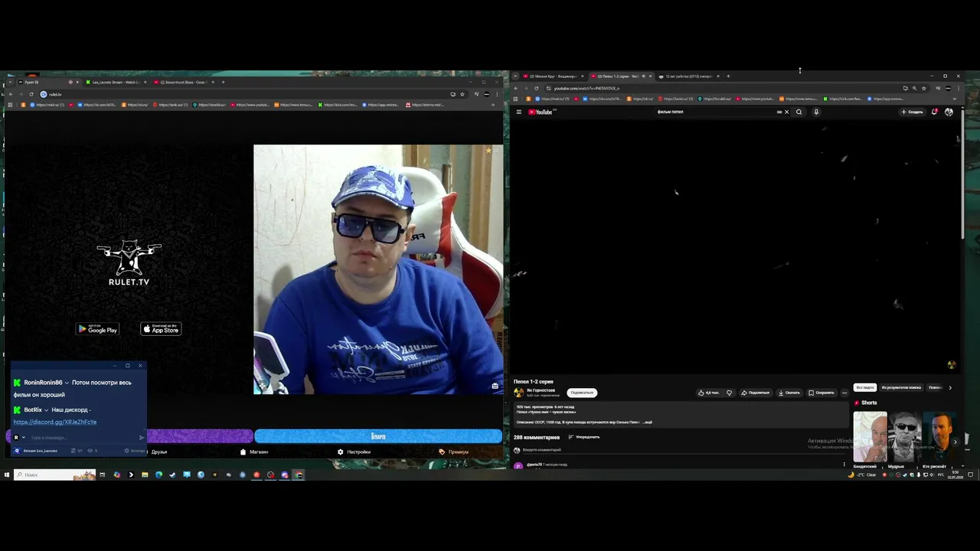Open the YouTube account avatar menu
Image resolution: width=980 pixels, height=551 pixels.
949,112
